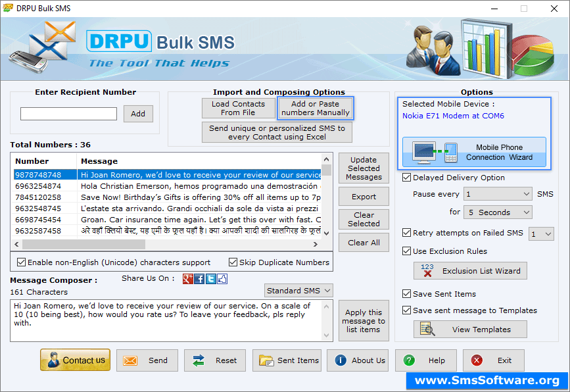570x392 pixels.
Task: Click the Google Plus share icon
Action: 187,279
